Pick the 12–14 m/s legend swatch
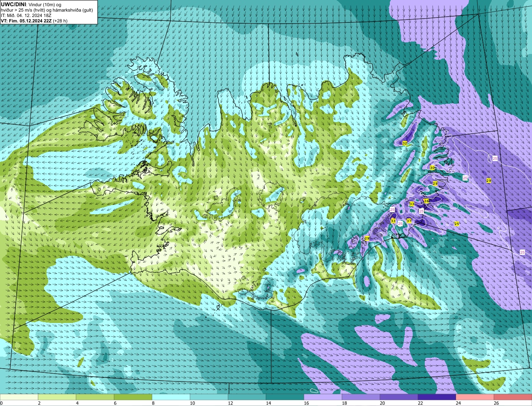This screenshot has width=532, height=406. point(247,397)
